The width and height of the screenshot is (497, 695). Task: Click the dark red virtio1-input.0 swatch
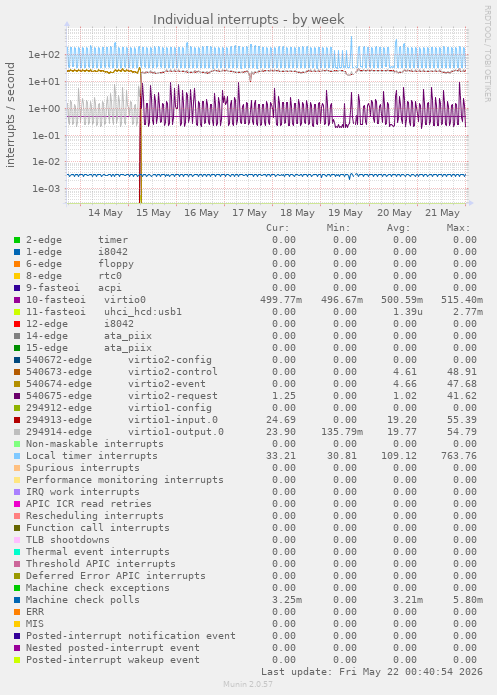17,420
